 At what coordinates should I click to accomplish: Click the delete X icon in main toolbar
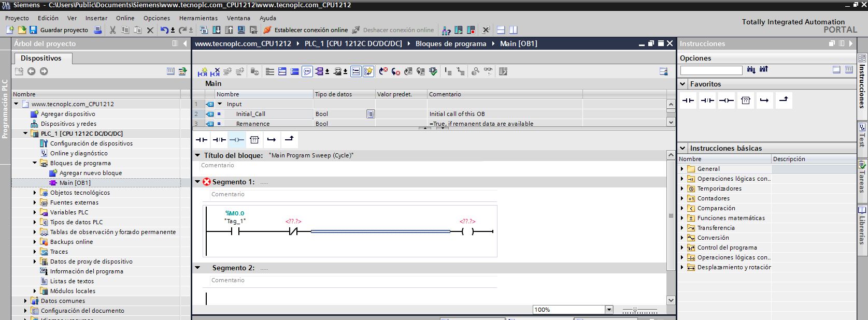[x=150, y=30]
